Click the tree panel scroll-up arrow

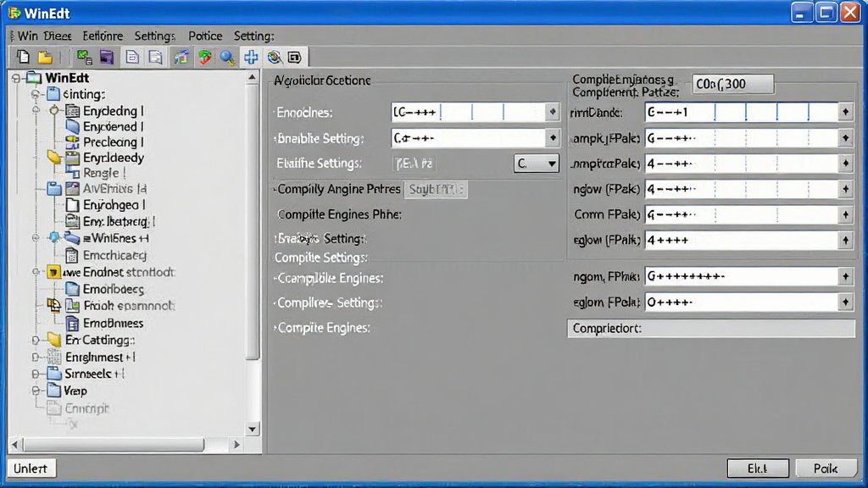click(x=253, y=77)
